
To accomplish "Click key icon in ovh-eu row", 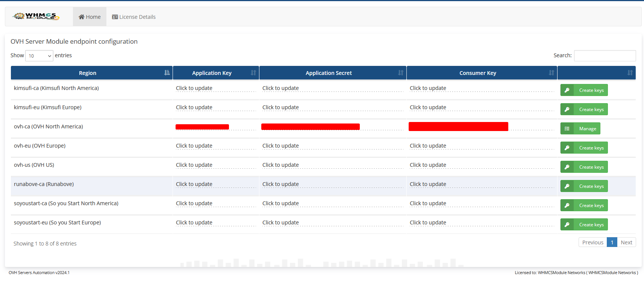I will (567, 148).
